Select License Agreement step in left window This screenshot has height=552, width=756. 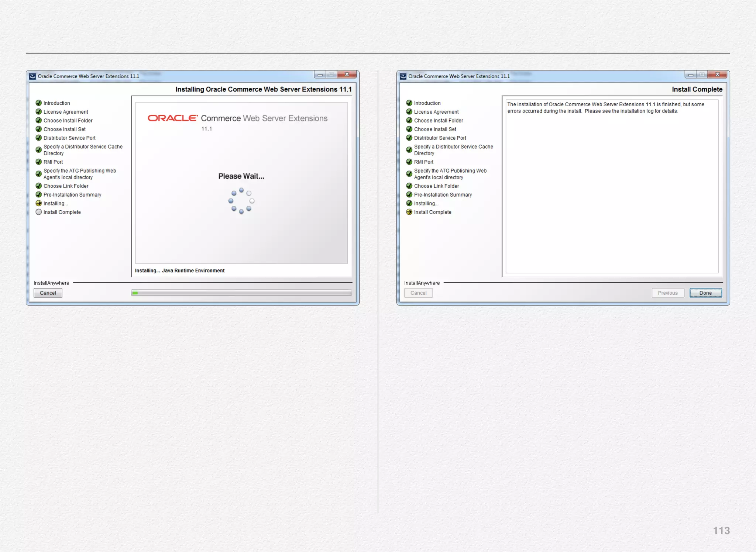click(x=66, y=112)
